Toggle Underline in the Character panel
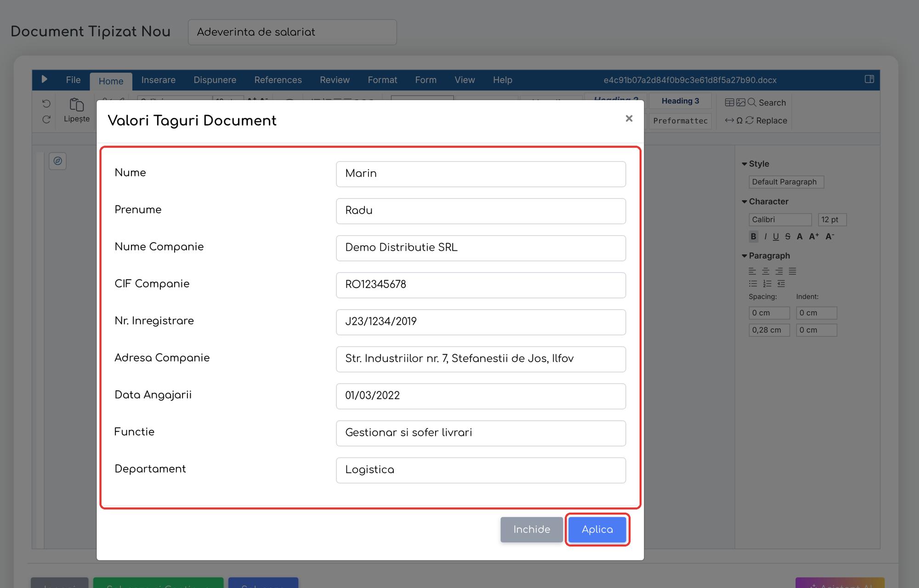Screen dimensions: 919x588 [776, 237]
